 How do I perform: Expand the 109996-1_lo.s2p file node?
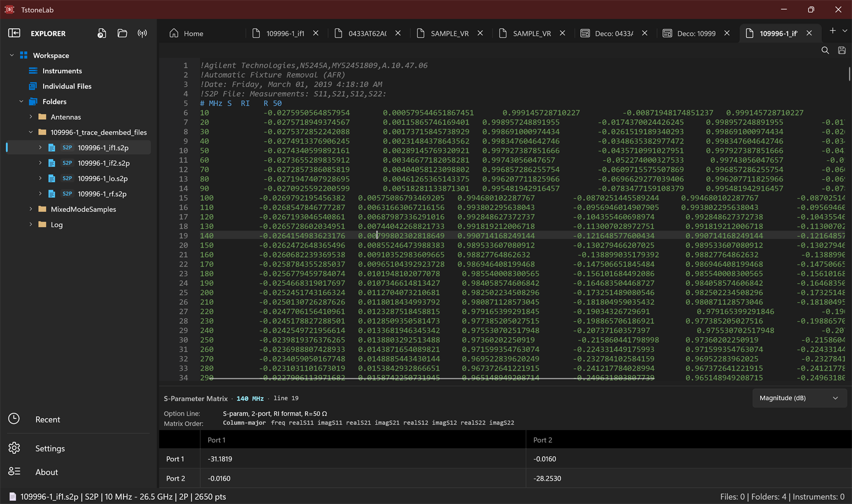(40, 178)
